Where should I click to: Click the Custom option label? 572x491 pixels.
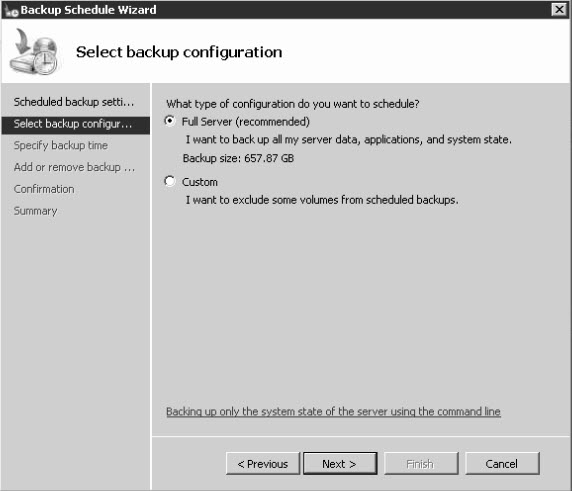200,182
